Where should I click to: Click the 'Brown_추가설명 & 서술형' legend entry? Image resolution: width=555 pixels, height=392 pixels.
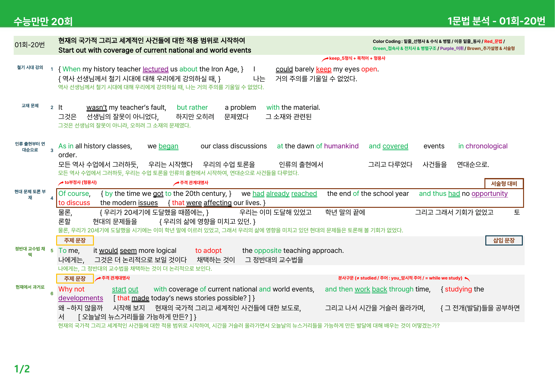(x=491, y=48)
